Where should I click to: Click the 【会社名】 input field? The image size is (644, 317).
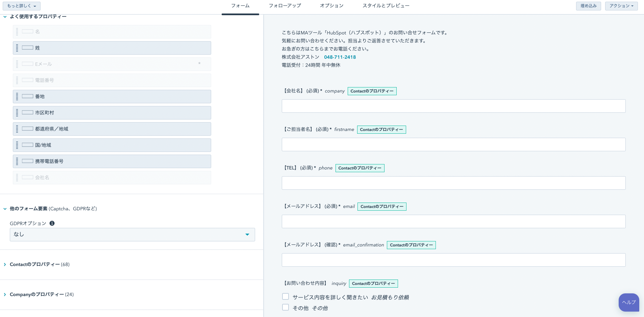click(x=454, y=106)
